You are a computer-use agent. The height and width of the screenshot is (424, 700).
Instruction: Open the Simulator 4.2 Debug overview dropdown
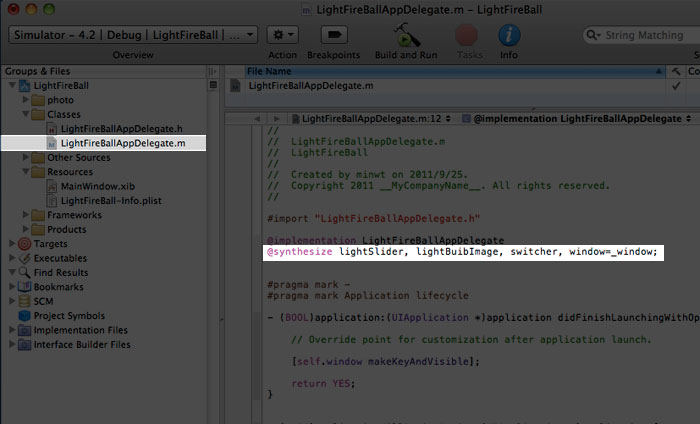[x=133, y=35]
